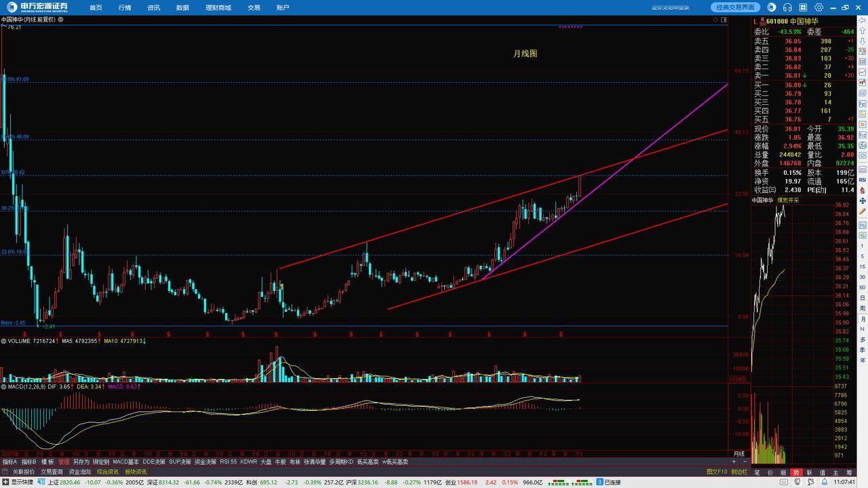The width and height of the screenshot is (868, 488).
Task: Click 周 period icon in right sidebar
Action: tap(863, 308)
